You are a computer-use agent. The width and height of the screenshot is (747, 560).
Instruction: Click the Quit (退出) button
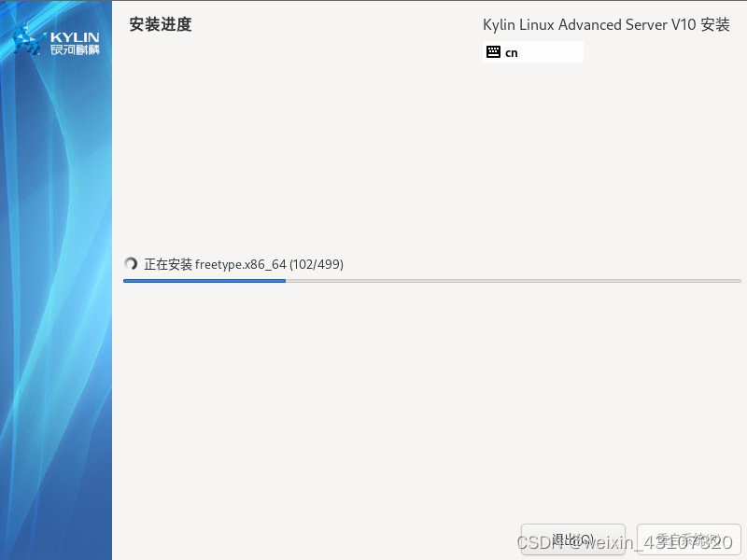point(573,539)
